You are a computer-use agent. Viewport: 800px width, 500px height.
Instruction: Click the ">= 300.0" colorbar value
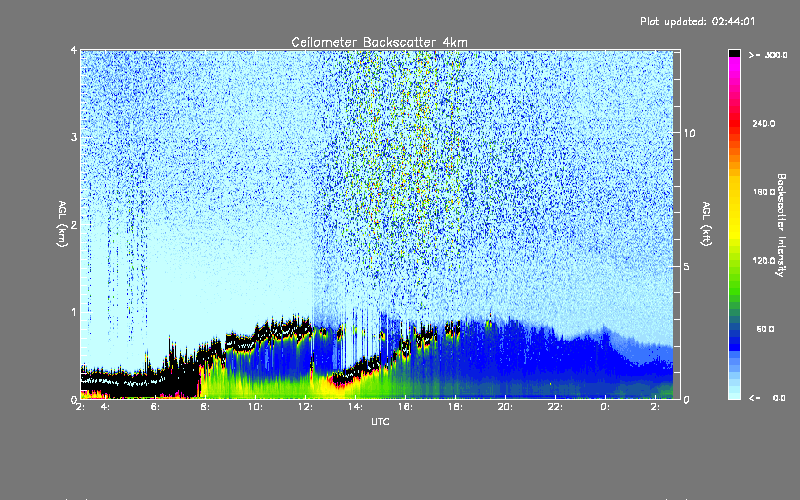pos(768,55)
